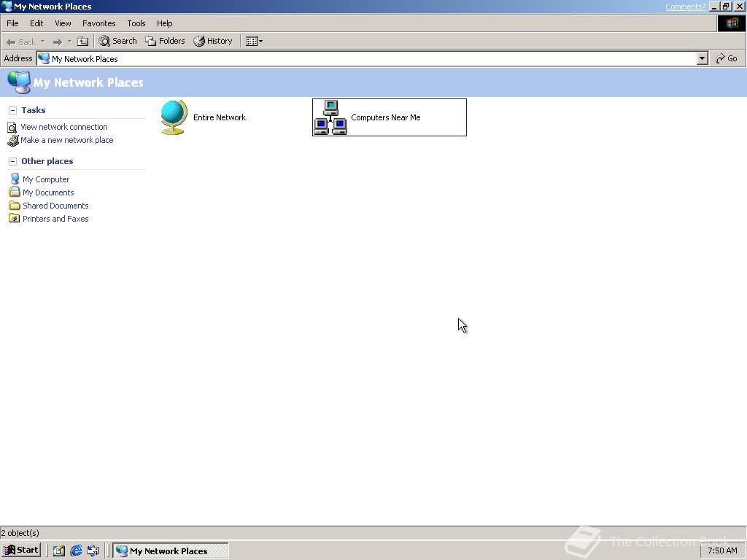Click the 7:50 AM clock

pyautogui.click(x=722, y=551)
